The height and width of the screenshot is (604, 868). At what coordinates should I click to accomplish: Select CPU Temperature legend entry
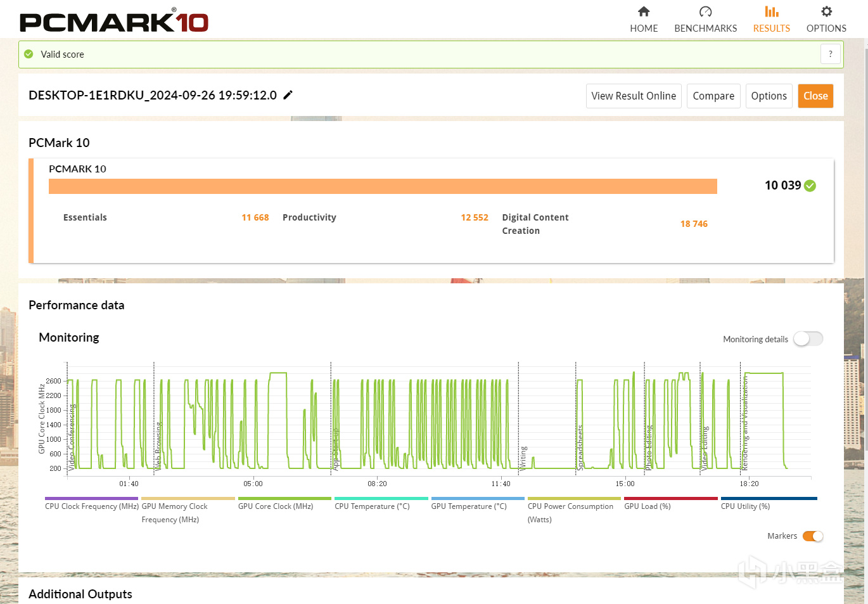pos(381,504)
